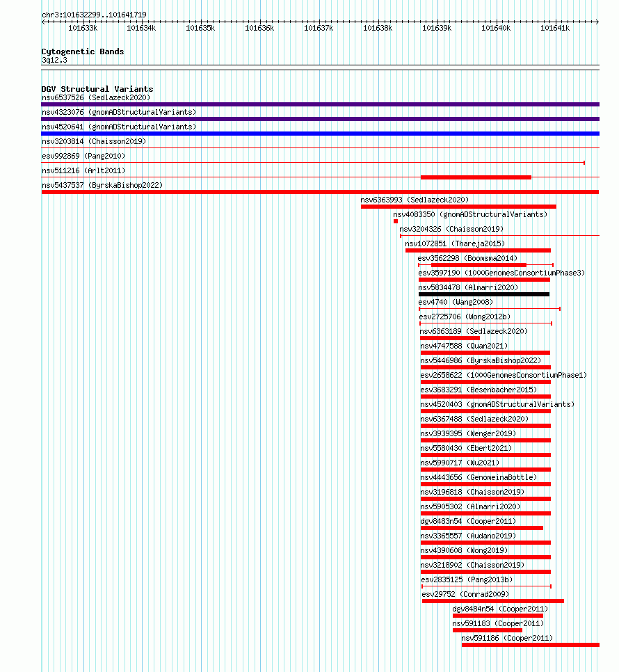The width and height of the screenshot is (619, 672).
Task: Click the 101636k ruler tick label
Action: (x=259, y=29)
